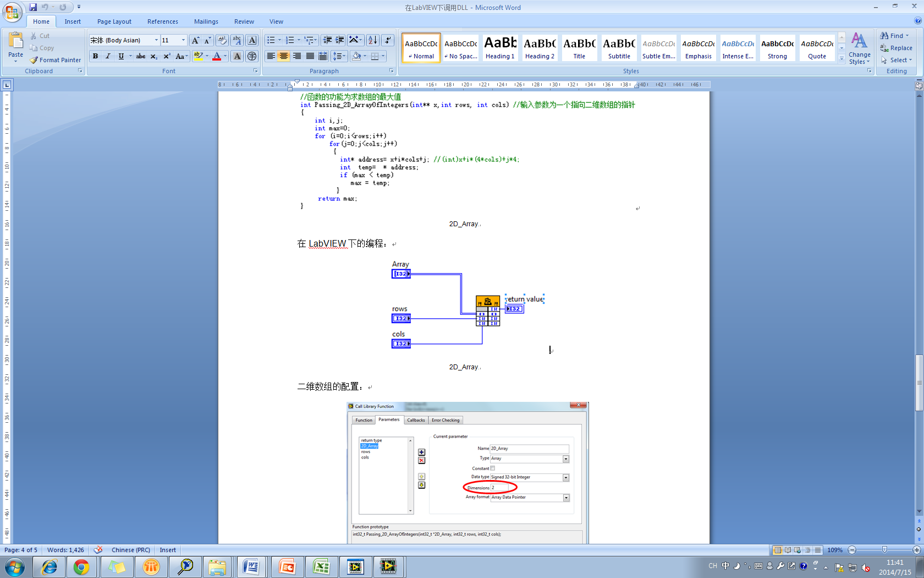Screen dimensions: 924x578
Task: Click the Select button in Editing
Action: pos(897,60)
